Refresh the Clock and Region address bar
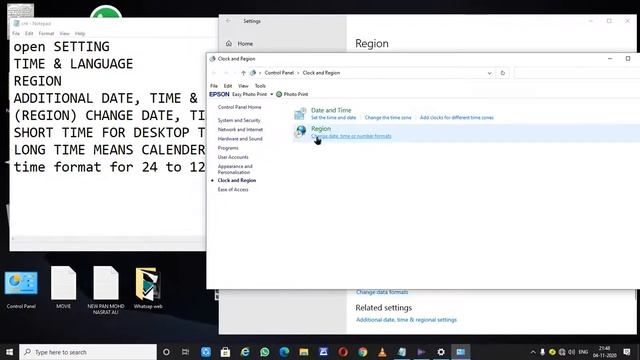Viewport: 640px width, 360px height. coord(503,73)
